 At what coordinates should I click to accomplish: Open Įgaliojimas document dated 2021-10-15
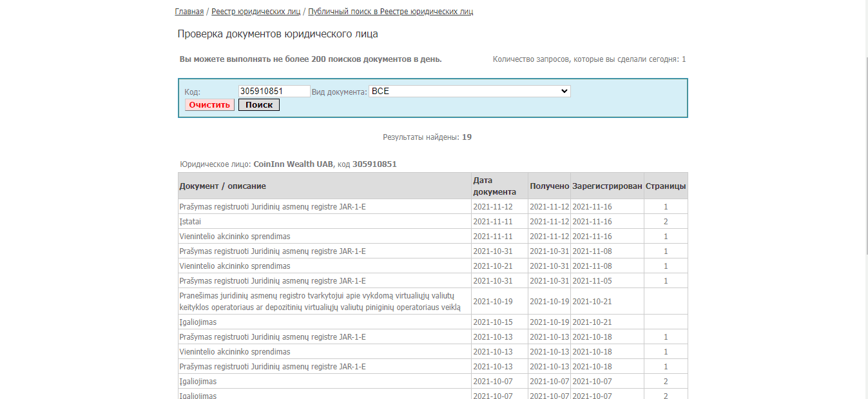pos(198,322)
